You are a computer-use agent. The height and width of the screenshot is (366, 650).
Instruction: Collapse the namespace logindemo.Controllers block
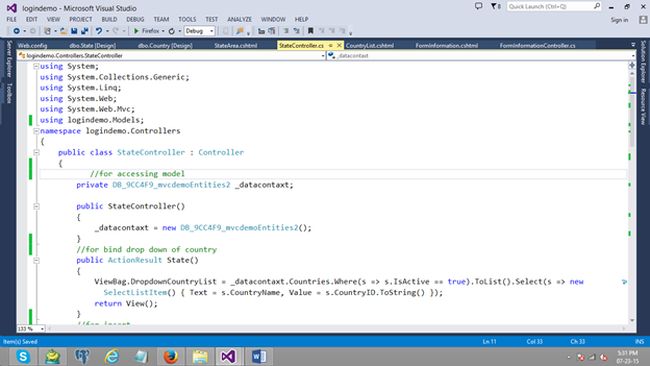36,131
